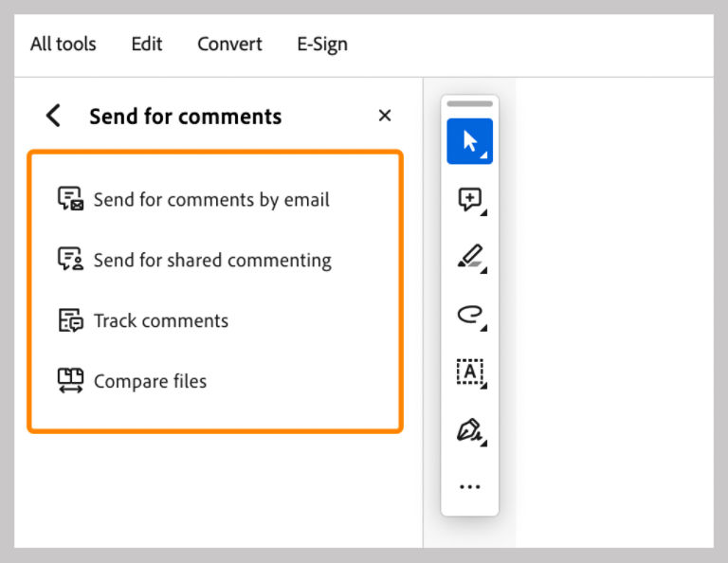Click the toolbar grab handle bar

(x=470, y=103)
